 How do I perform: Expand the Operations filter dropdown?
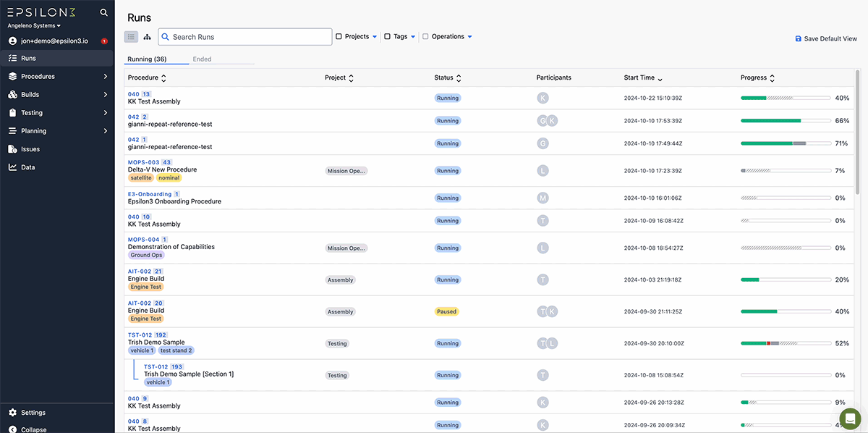(x=469, y=36)
